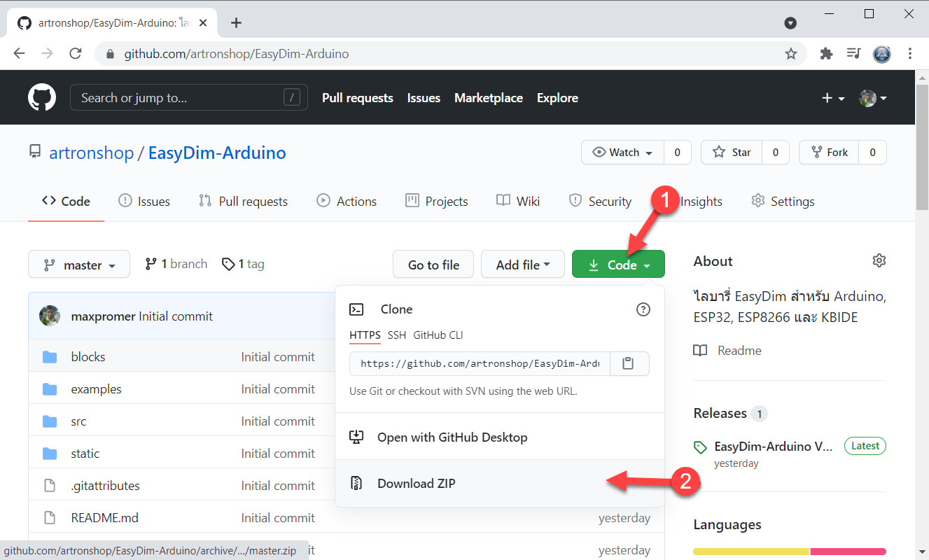Click the .gitattributes file icon

point(50,486)
